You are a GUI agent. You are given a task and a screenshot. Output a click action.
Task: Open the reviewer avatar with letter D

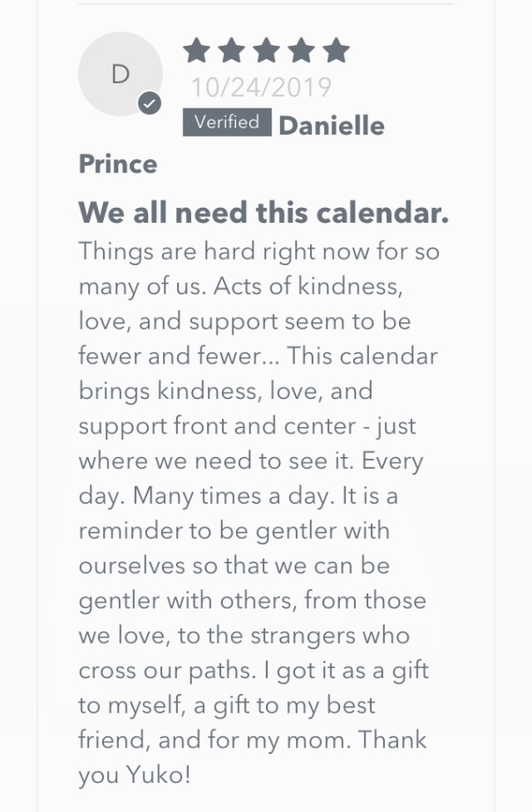click(120, 74)
